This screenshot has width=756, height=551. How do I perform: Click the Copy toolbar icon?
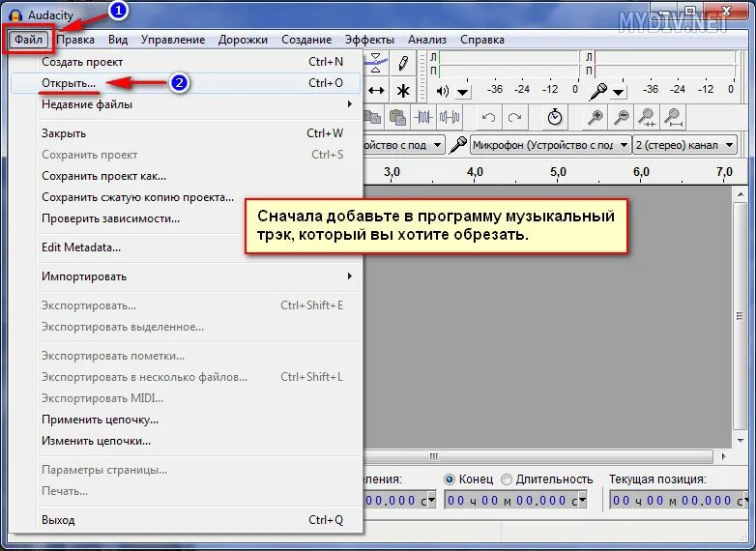pos(372,117)
